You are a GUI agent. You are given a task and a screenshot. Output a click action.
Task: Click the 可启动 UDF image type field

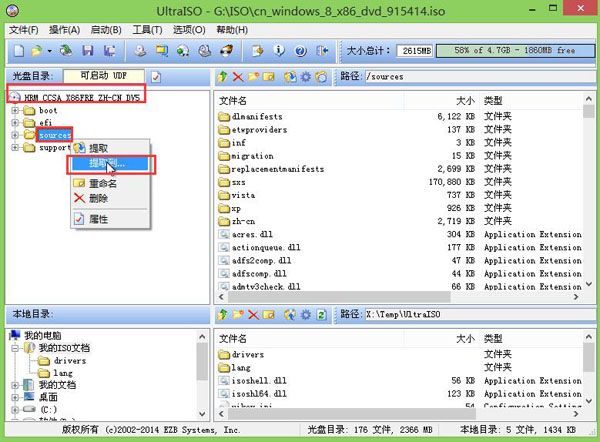coord(104,76)
